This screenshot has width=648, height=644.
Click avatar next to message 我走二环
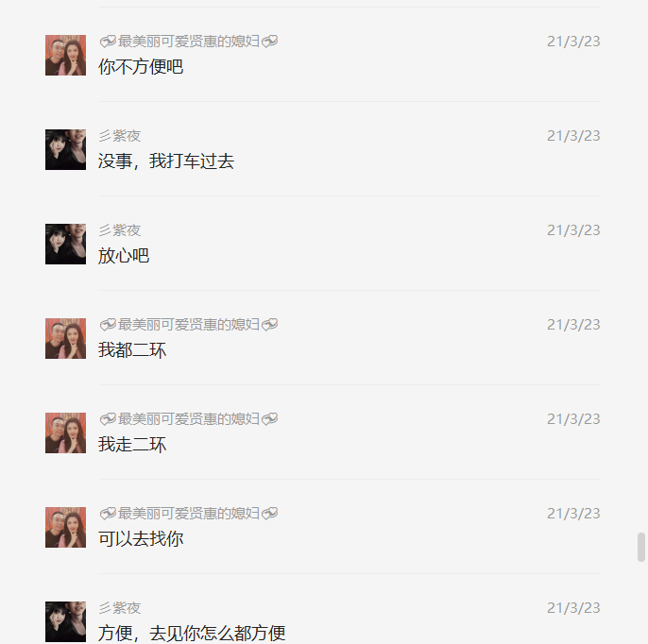(66, 432)
